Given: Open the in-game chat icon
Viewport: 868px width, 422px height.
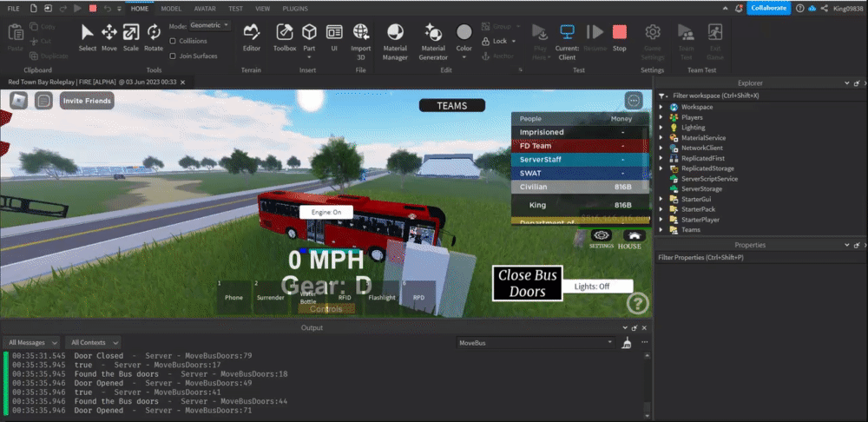Looking at the screenshot, I should click(x=43, y=101).
